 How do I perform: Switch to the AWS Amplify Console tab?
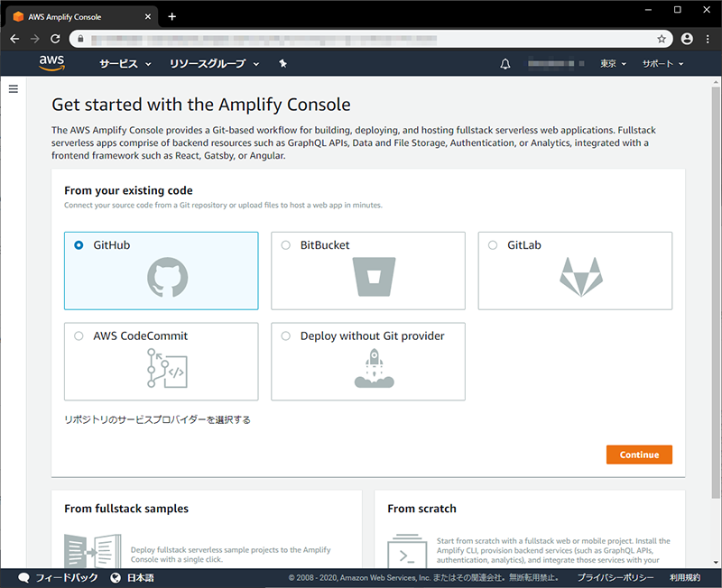(x=82, y=16)
